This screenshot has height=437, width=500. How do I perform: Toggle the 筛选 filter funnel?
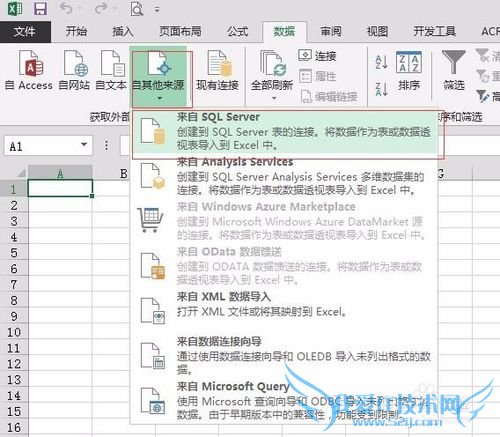[x=454, y=71]
